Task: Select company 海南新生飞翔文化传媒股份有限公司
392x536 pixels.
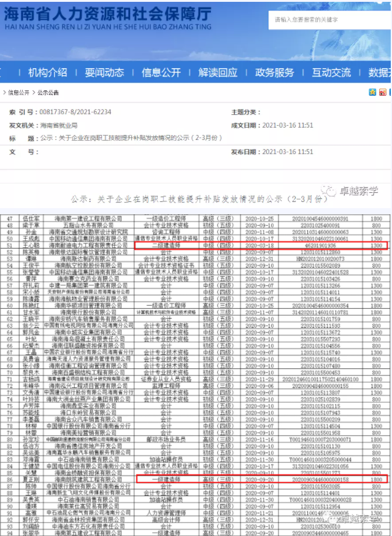Action: point(88,493)
